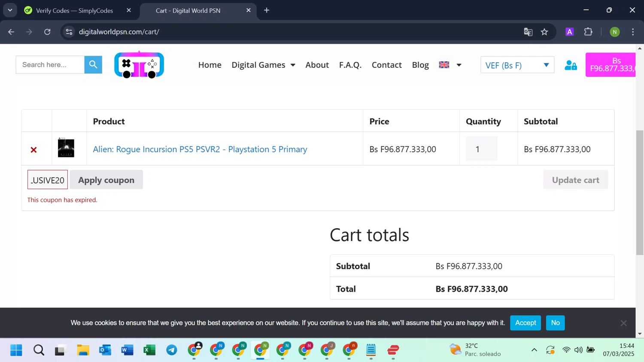Viewport: 644px width, 362px height.
Task: Open a new browser tab
Action: (x=267, y=10)
